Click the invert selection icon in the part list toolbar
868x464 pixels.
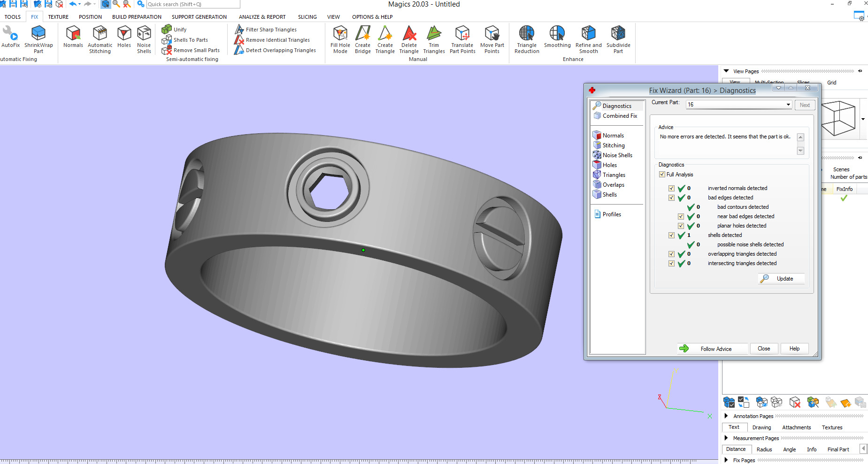tap(744, 402)
